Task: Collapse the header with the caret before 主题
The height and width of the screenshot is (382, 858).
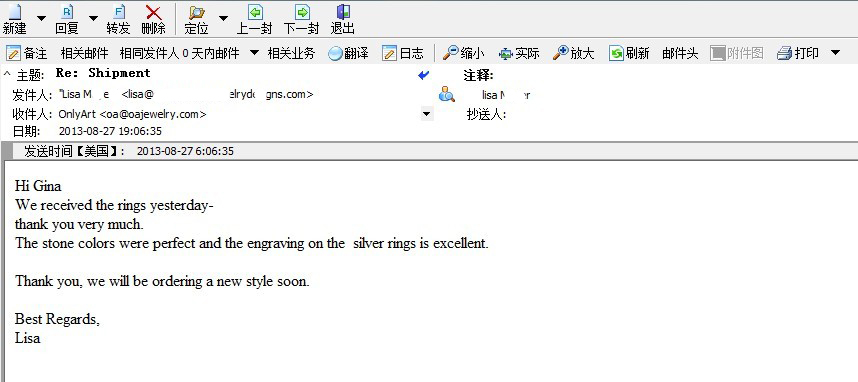Action: coord(7,73)
